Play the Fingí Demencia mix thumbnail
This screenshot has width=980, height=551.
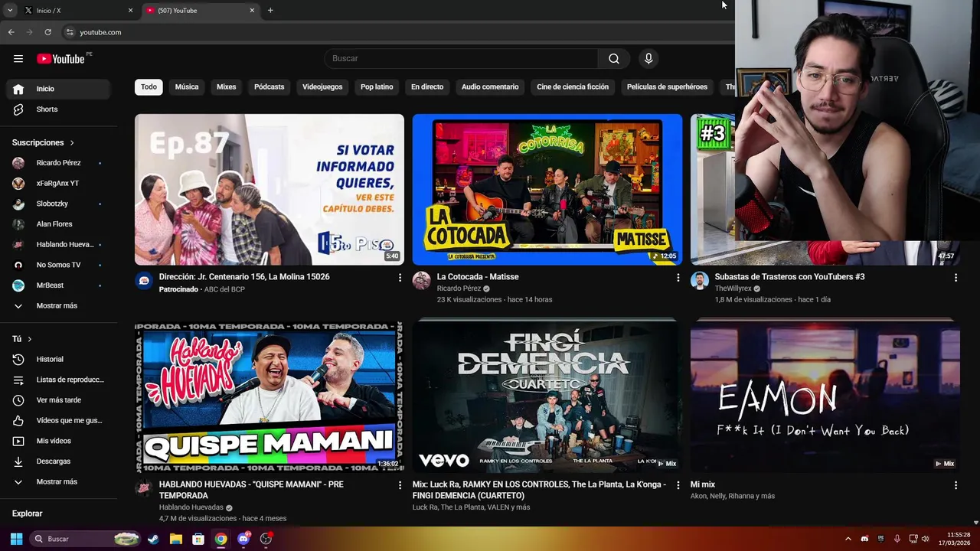(547, 397)
